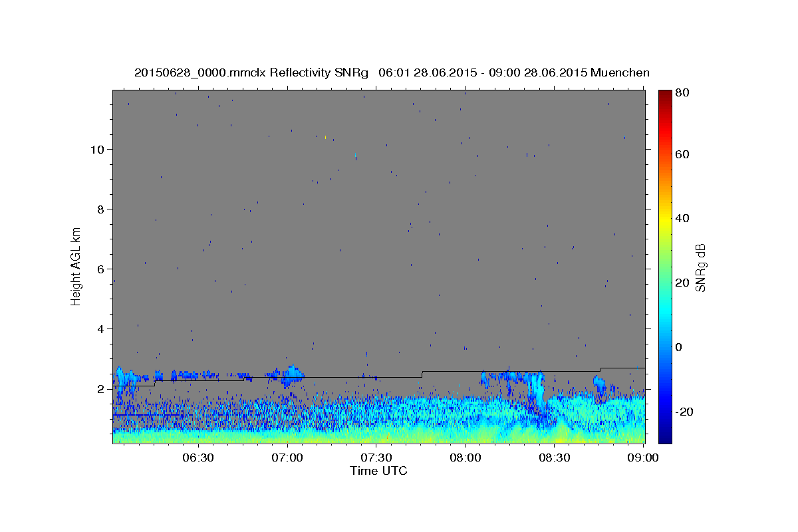Screen dimensions: 798x532
Task: Click the "SNRg dB" colorbar label
Action: coord(700,268)
